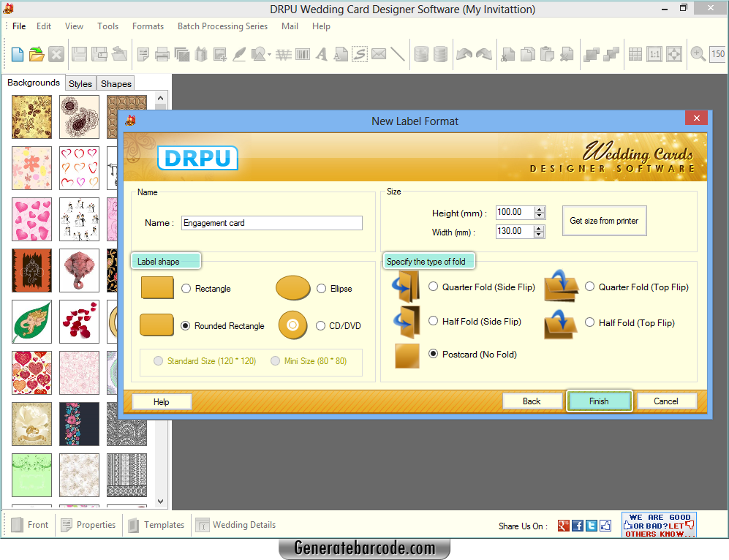Select the elephant background thumbnail
Screen dimensions: 729x560
80,270
